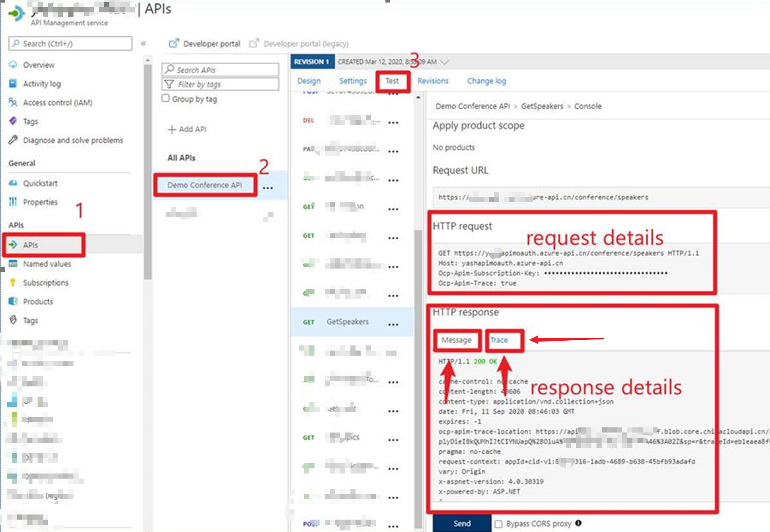The width and height of the screenshot is (770, 532).
Task: Enable the Group by tag checkbox
Action: [166, 99]
